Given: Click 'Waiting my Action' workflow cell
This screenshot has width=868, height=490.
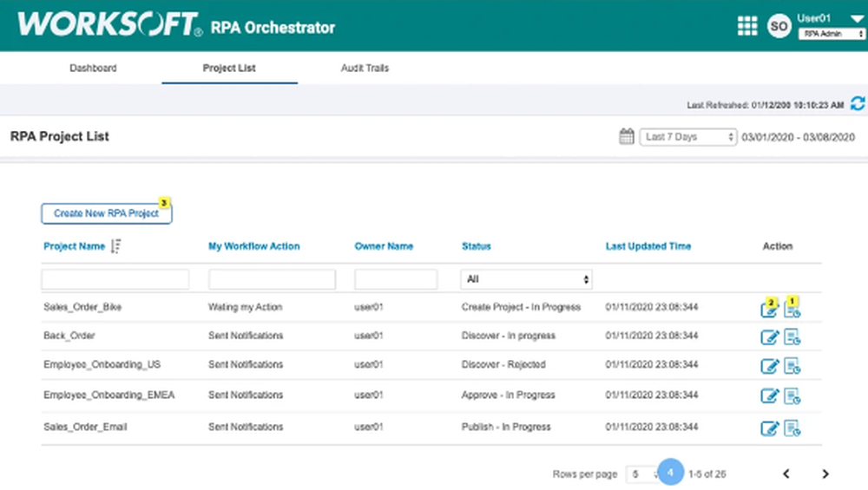Looking at the screenshot, I should pyautogui.click(x=246, y=307).
